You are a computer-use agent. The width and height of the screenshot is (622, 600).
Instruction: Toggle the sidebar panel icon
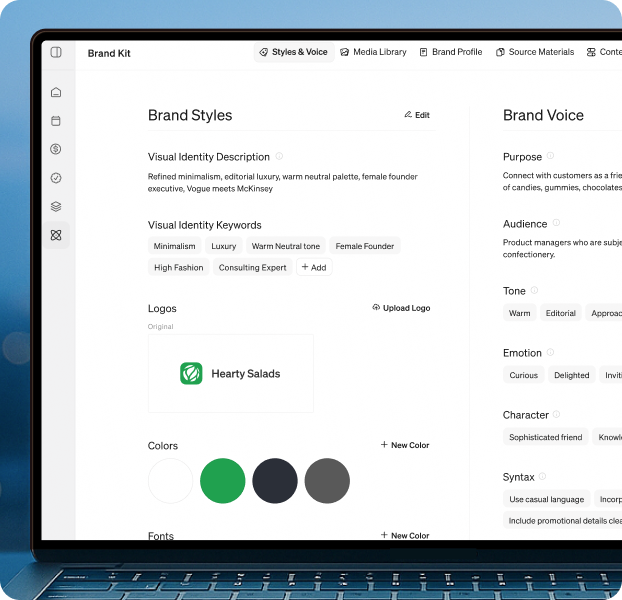click(56, 52)
